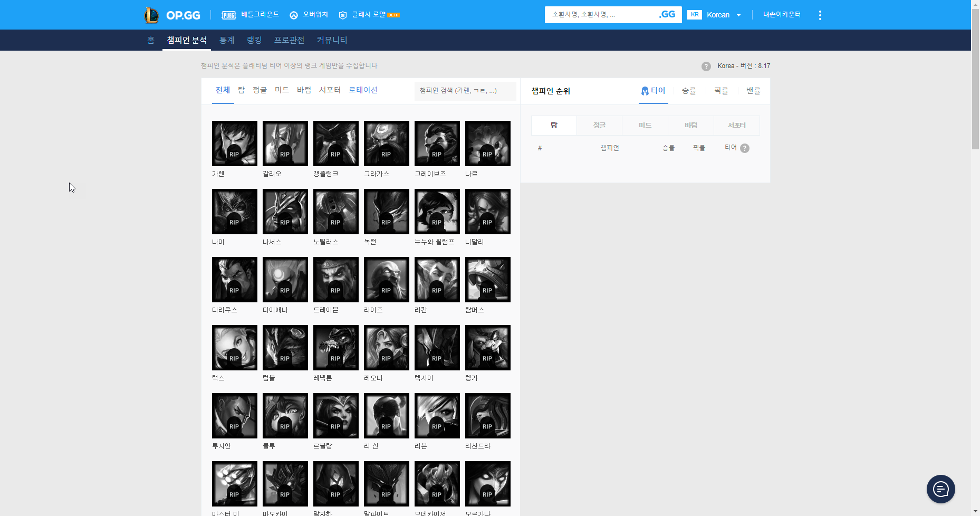Switch ranking to 픽률 tab
The width and height of the screenshot is (980, 516).
(x=721, y=91)
